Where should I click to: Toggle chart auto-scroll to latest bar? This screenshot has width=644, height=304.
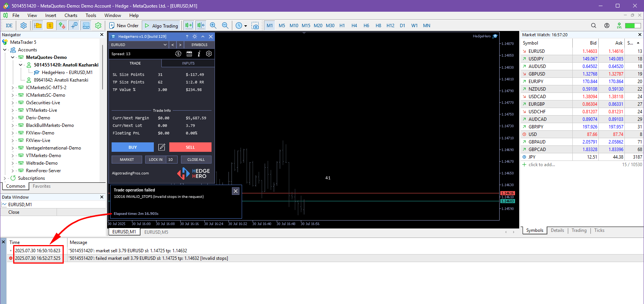189,26
